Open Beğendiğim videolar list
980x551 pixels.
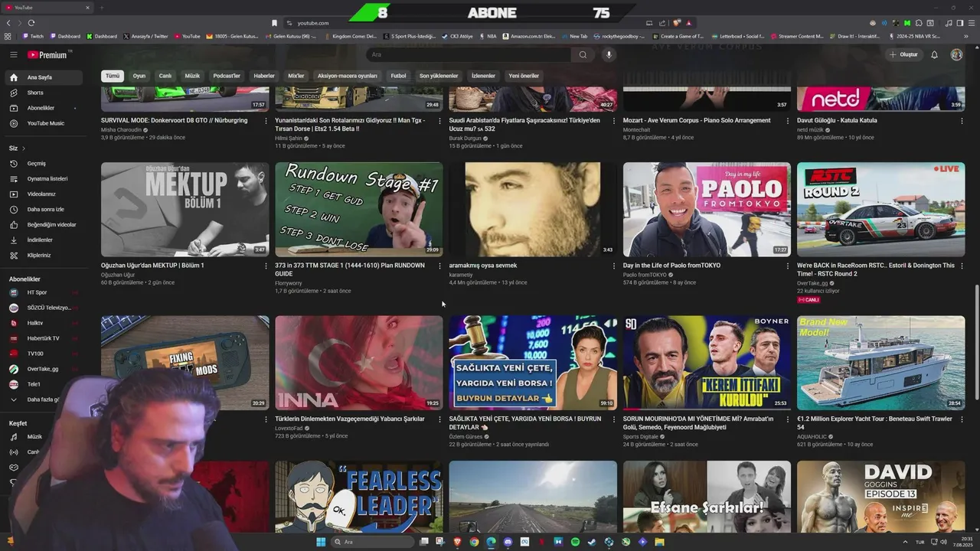pos(43,224)
